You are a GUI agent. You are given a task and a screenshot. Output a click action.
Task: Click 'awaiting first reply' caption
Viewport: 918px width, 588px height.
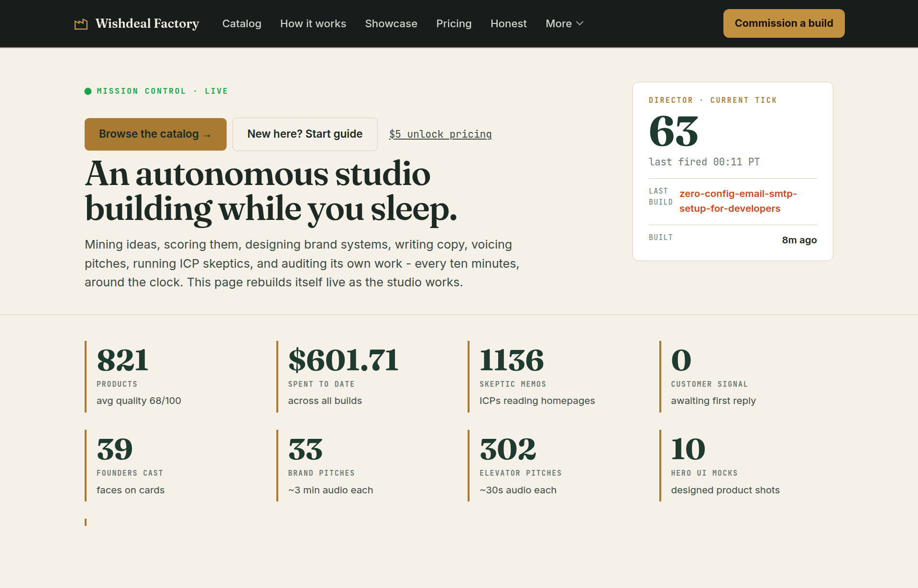tap(713, 401)
